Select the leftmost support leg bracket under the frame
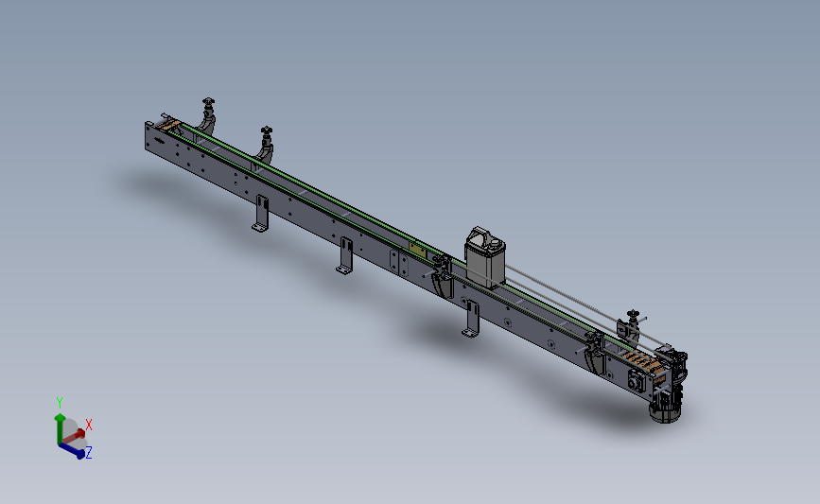The width and height of the screenshot is (820, 504). (261, 214)
